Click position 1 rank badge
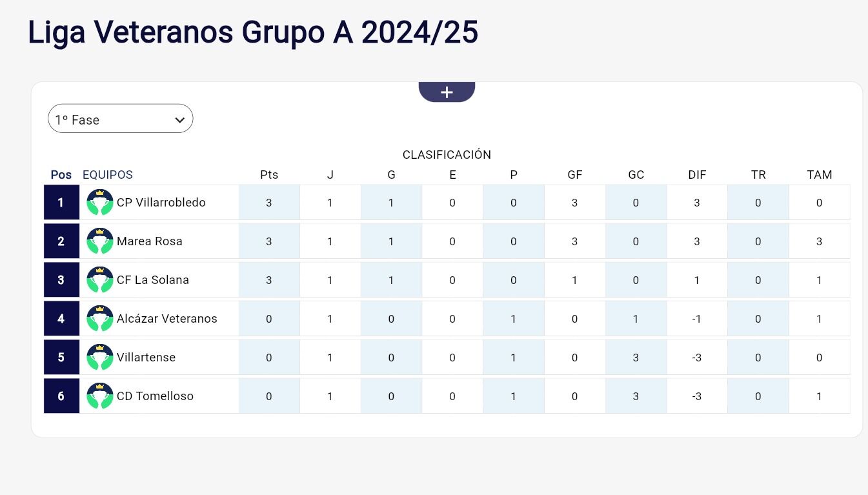Image resolution: width=868 pixels, height=495 pixels. point(61,203)
